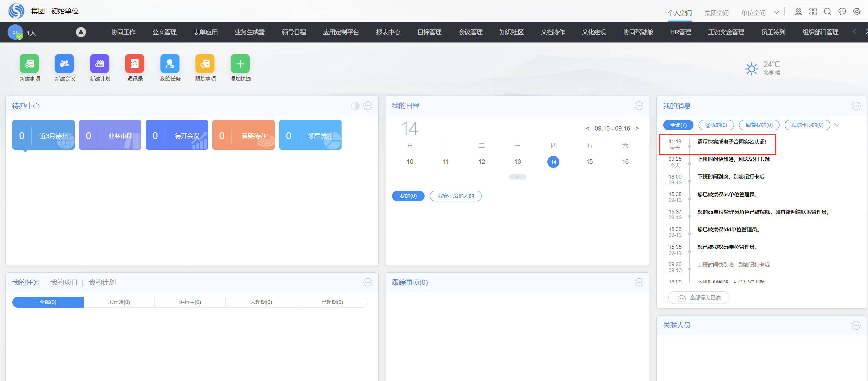Screen dimensions: 868x381
Task: Click the 全部标为已读 button
Action: coord(699,298)
